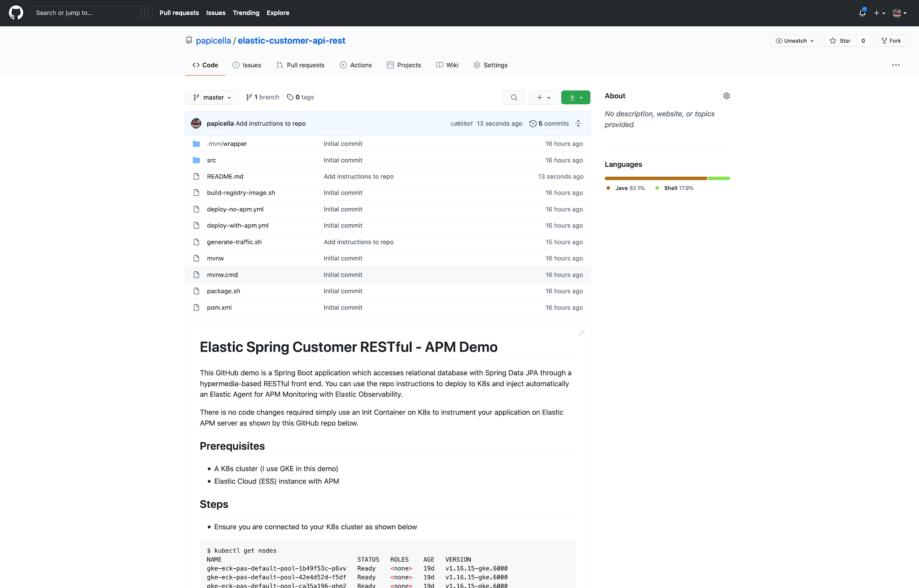Open Initial commit message in src row
Screen dimensions: 919x588
click(343, 160)
